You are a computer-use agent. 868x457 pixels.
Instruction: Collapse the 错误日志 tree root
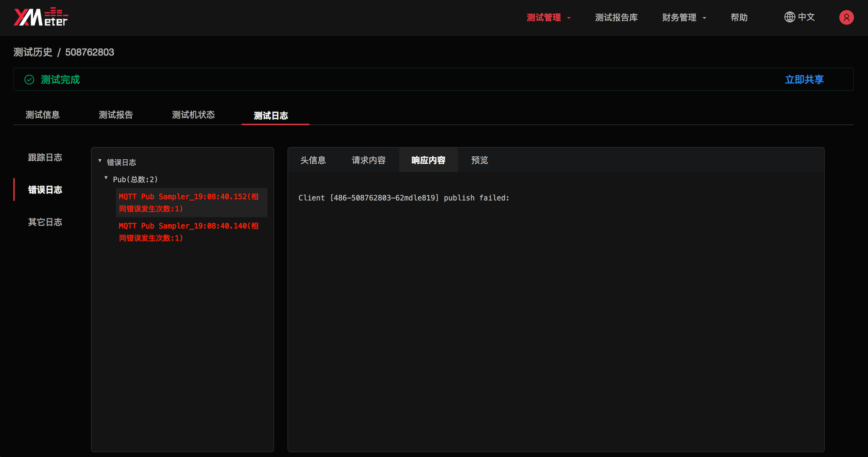click(x=100, y=161)
